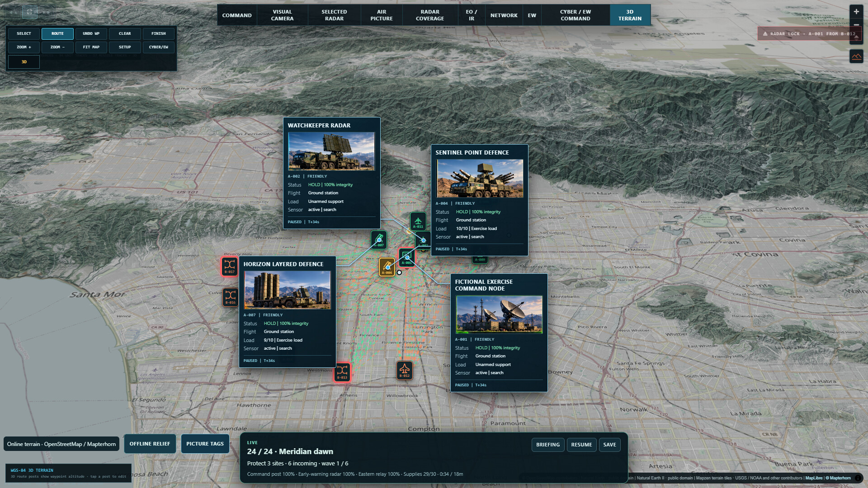Open the Network tab
The image size is (868, 488).
click(504, 15)
